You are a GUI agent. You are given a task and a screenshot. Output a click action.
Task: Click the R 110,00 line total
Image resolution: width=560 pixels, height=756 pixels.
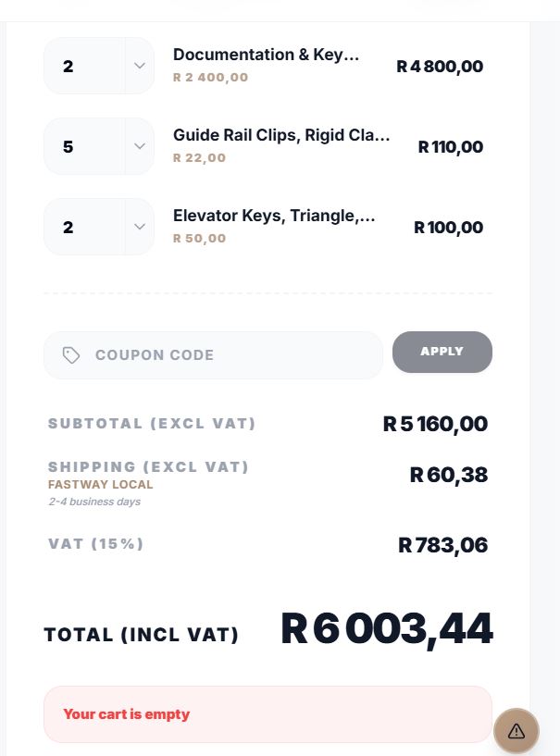pos(450,147)
